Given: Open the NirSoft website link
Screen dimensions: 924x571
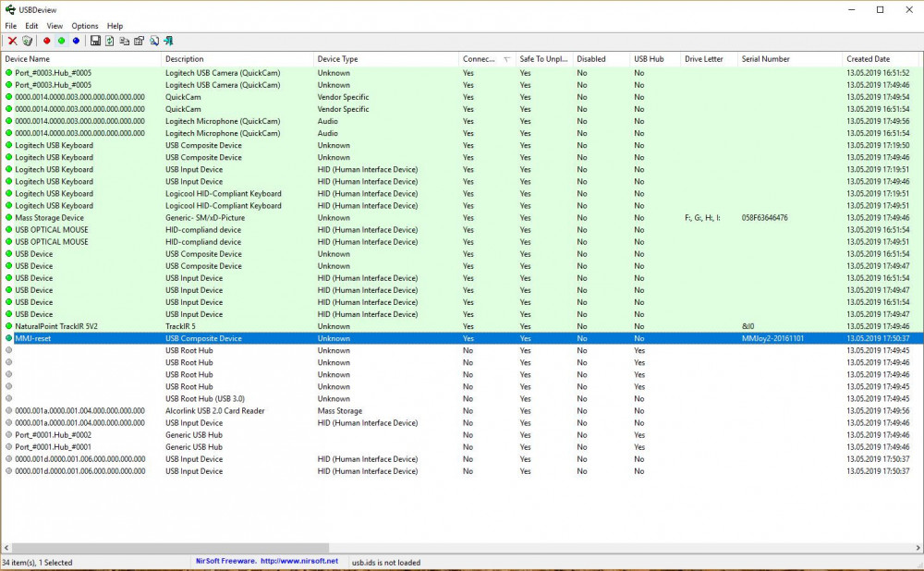Looking at the screenshot, I should [299, 561].
